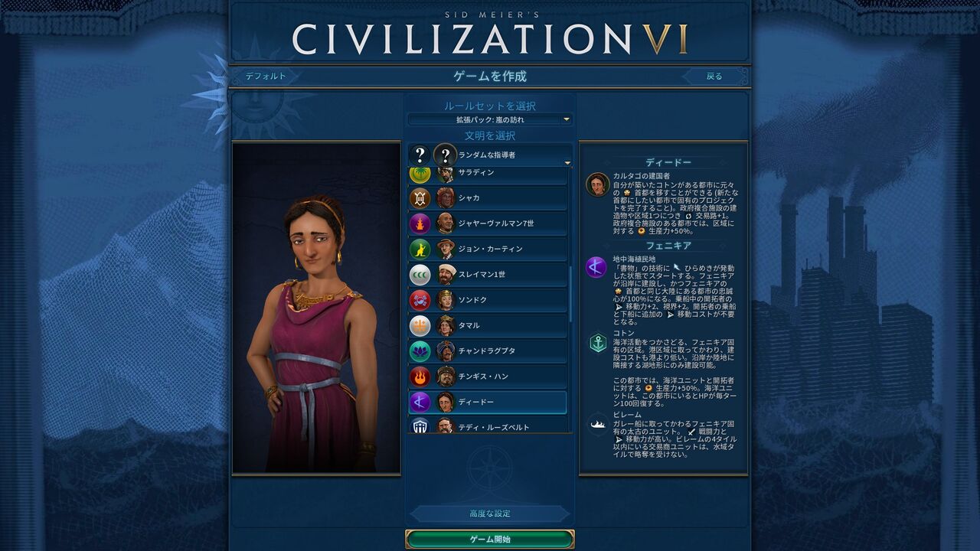Click Mongolia flame icon beside チンギス・ハン
Viewport: 980px width, 551px height.
coord(420,377)
